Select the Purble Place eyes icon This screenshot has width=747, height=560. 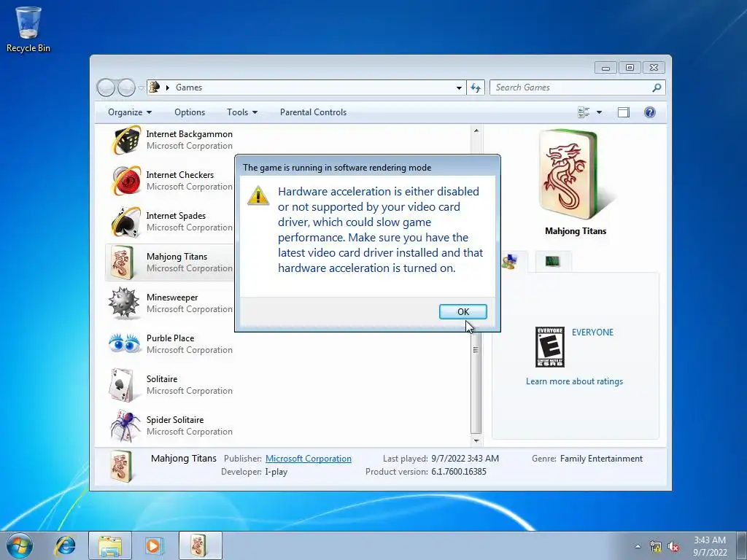tap(124, 343)
